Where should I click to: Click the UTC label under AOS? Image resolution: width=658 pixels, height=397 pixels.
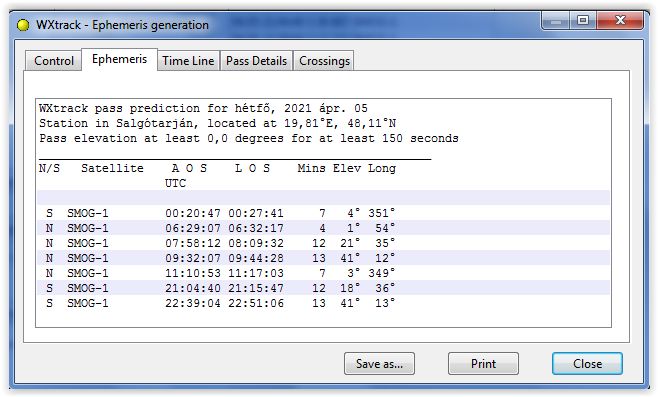(175, 183)
